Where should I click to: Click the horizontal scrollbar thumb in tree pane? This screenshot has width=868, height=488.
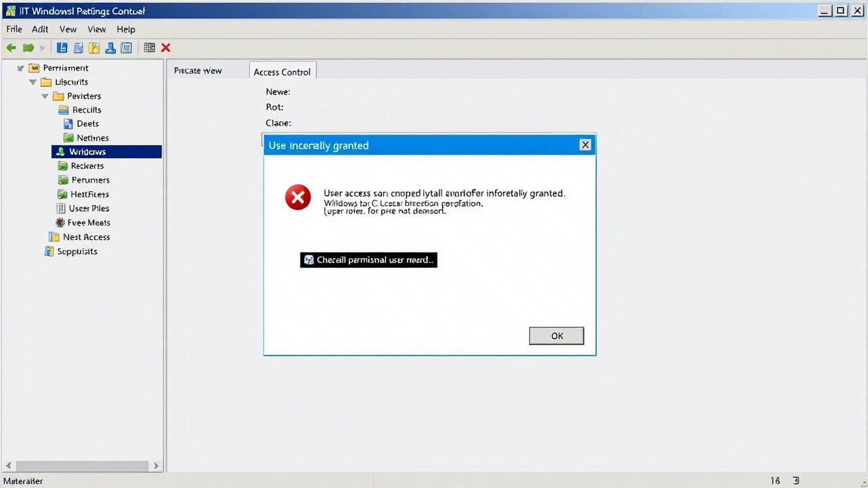click(x=82, y=466)
